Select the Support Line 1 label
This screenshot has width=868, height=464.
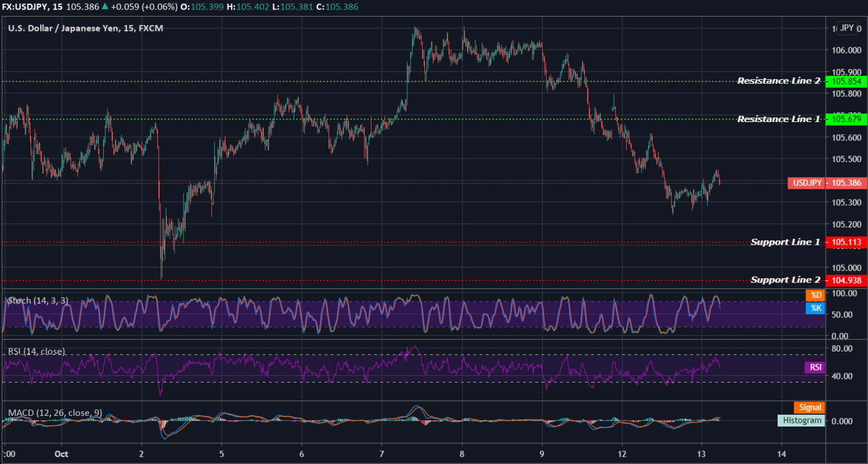click(x=785, y=242)
